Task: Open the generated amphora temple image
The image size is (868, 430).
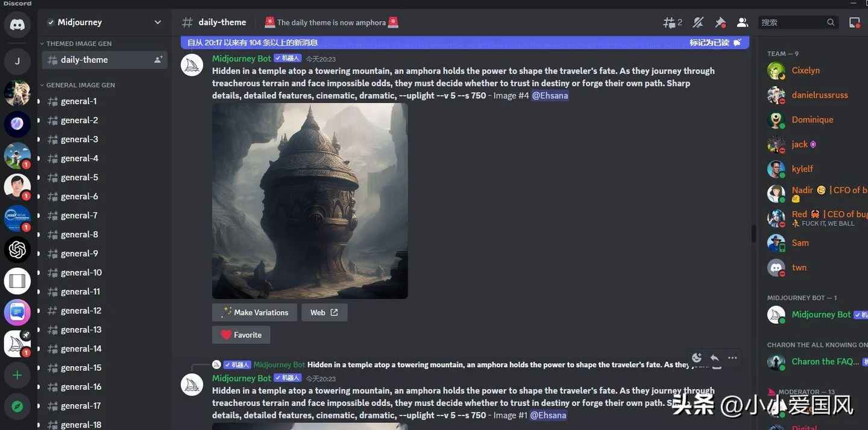Action: 310,201
